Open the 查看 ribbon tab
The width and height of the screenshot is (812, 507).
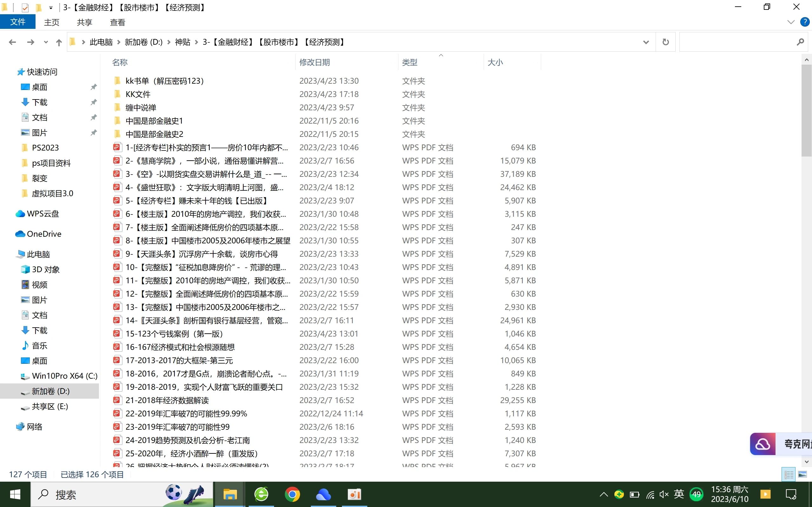point(117,22)
